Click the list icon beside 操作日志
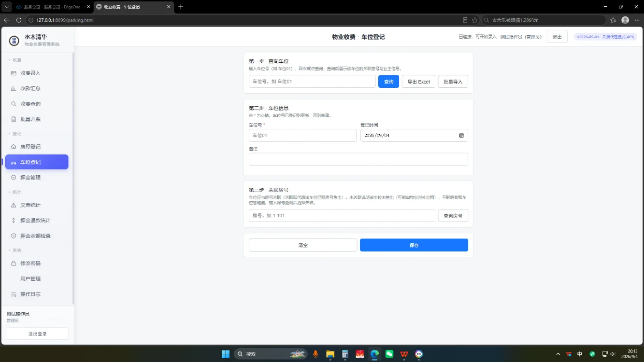 coord(14,294)
